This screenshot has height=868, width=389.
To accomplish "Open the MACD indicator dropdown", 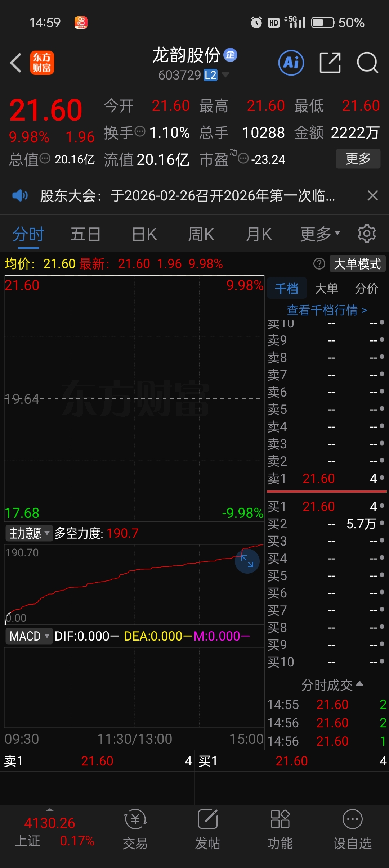I will (29, 636).
